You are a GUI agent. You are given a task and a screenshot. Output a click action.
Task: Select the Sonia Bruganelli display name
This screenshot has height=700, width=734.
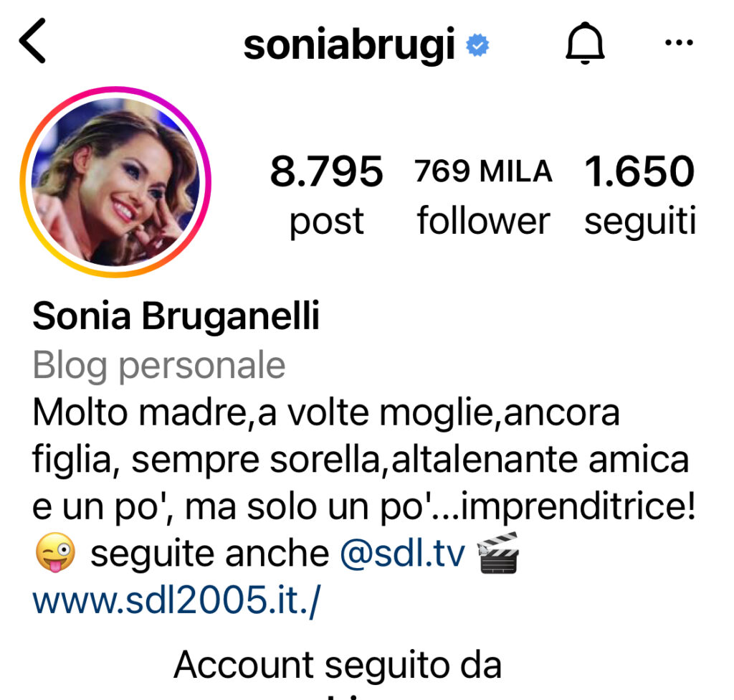(176, 316)
